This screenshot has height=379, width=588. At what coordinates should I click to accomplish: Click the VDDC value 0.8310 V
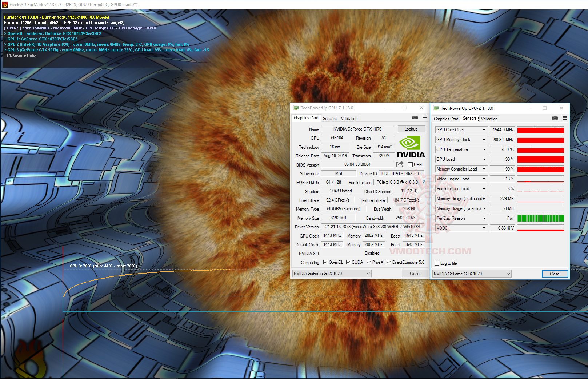coord(503,228)
